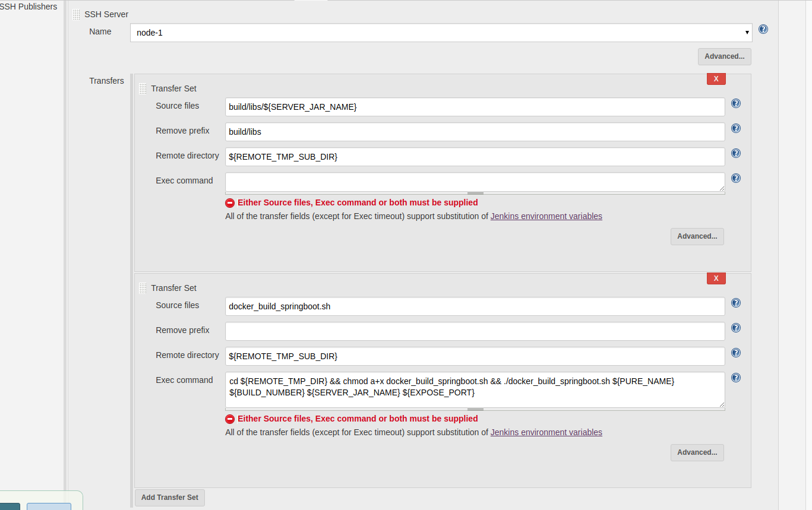Screen dimensions: 812x510
Task: Click the Add Transfer Set button
Action: coord(170,498)
